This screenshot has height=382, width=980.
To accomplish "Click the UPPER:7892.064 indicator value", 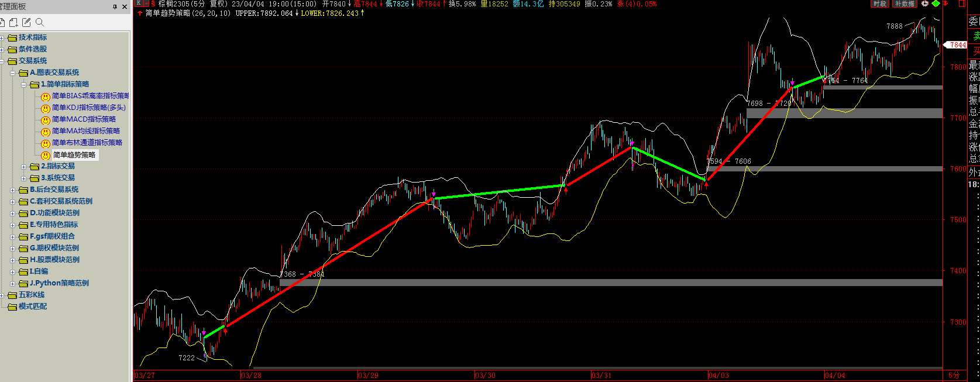I will tap(264, 13).
